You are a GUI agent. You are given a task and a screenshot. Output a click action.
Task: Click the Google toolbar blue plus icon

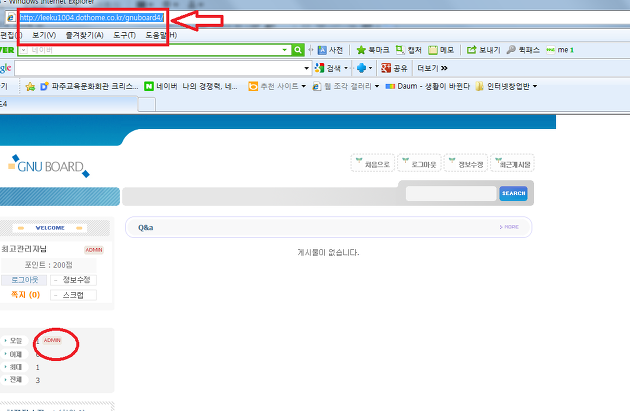point(361,68)
